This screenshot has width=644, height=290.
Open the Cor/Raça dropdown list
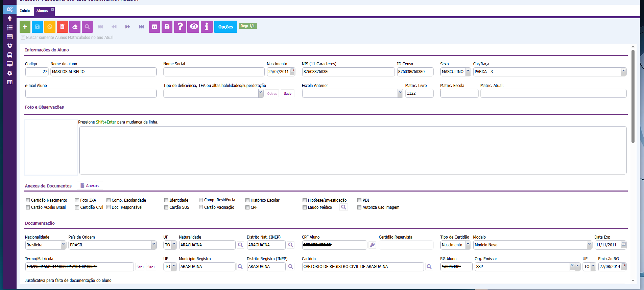pos(623,72)
